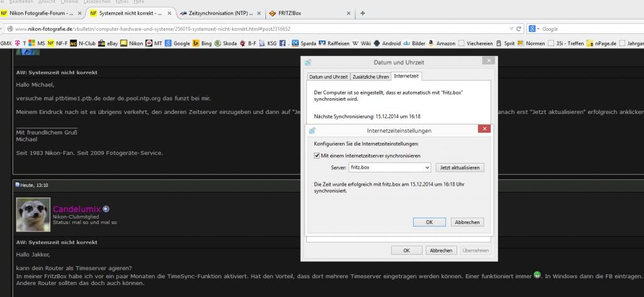Image resolution: width=644 pixels, height=297 pixels.
Task: Open the Nikon bookmark
Action: pos(131,43)
